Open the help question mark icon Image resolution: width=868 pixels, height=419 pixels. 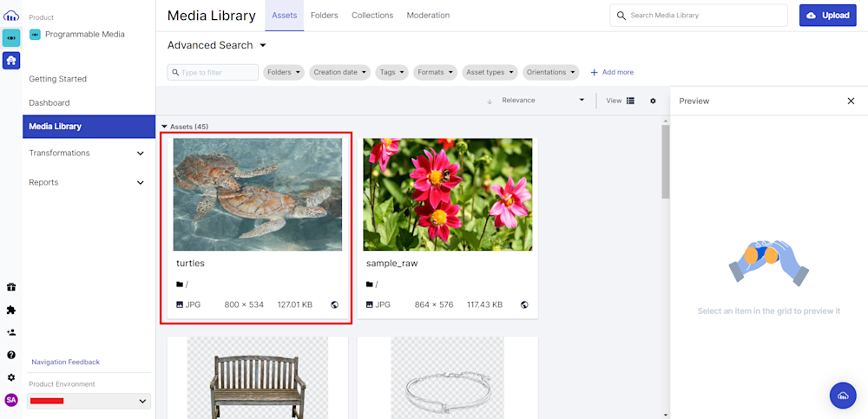11,355
